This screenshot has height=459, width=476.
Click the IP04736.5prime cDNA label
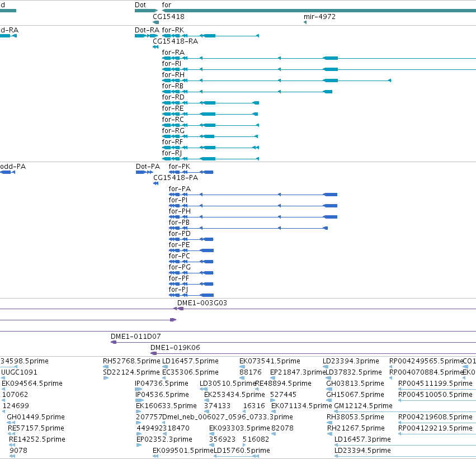pos(162,384)
